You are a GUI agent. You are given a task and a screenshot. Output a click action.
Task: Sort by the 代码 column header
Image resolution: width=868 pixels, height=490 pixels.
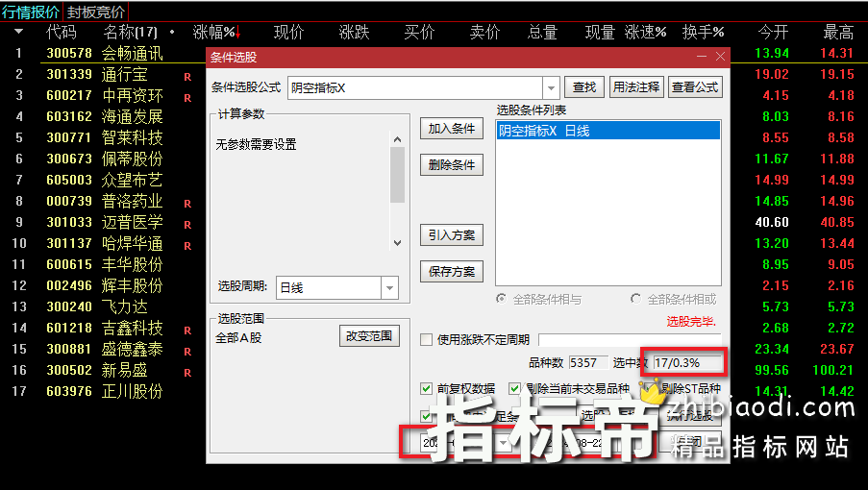[x=62, y=32]
